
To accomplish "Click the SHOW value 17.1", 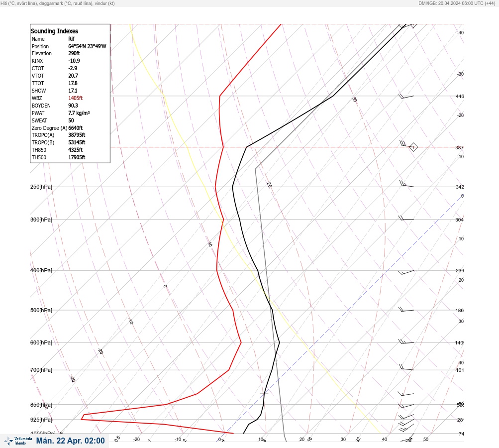I will tap(73, 91).
